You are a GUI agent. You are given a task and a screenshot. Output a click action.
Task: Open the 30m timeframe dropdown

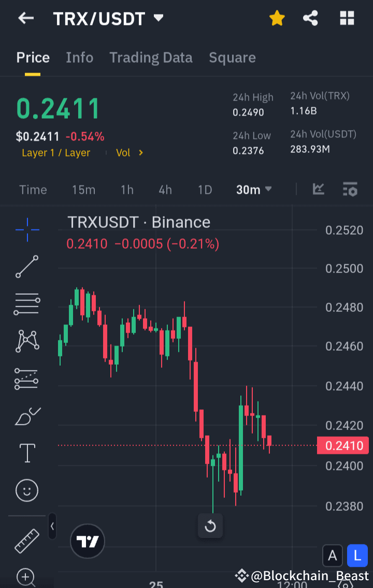click(253, 190)
